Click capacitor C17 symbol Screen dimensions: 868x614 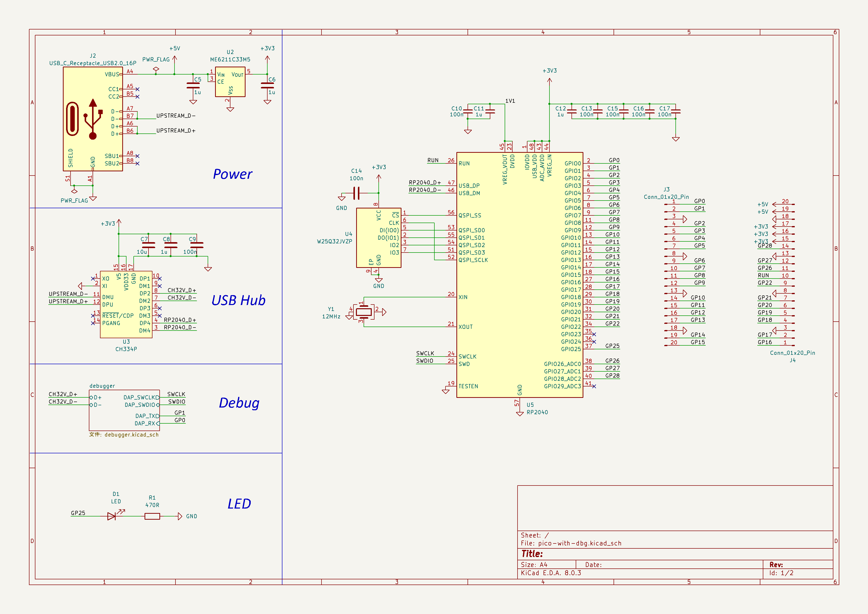(x=676, y=111)
